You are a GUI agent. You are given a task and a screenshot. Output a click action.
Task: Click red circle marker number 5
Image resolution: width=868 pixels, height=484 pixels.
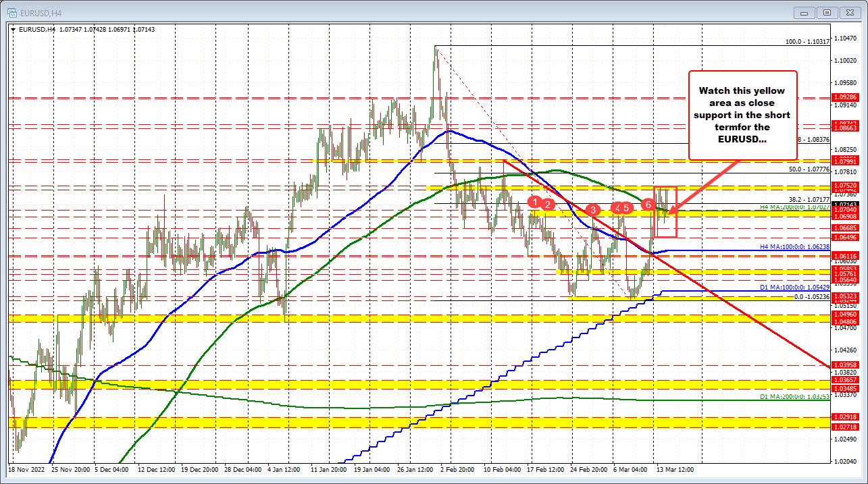(627, 208)
